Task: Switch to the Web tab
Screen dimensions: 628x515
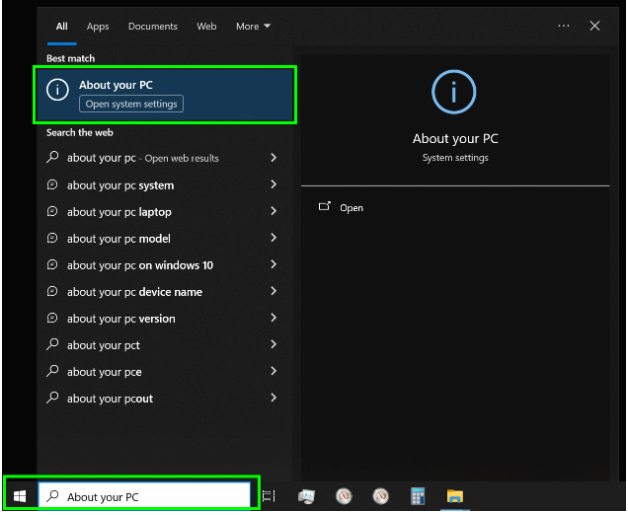Action: click(x=206, y=26)
